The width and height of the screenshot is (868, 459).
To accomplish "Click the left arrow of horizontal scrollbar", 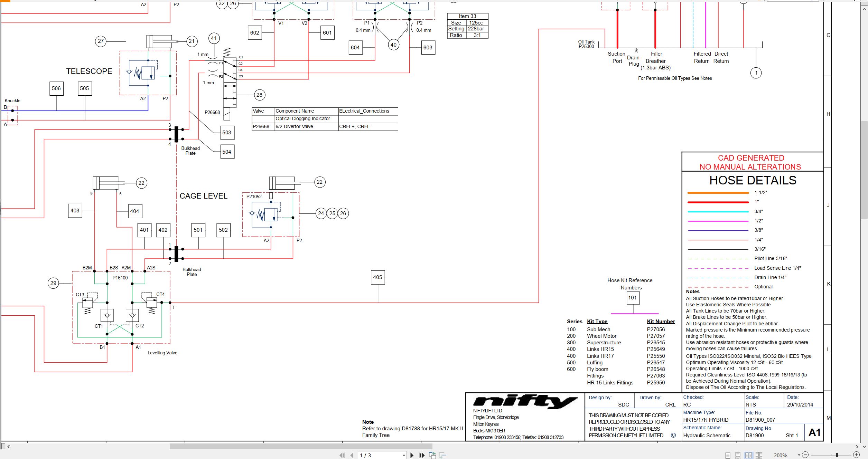I will click(x=8, y=447).
